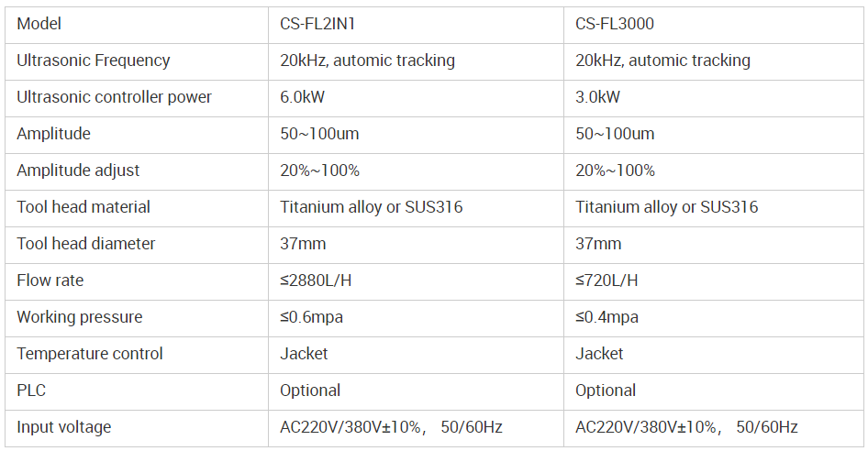
Task: Select the Amplitude adjust label
Action: point(78,170)
